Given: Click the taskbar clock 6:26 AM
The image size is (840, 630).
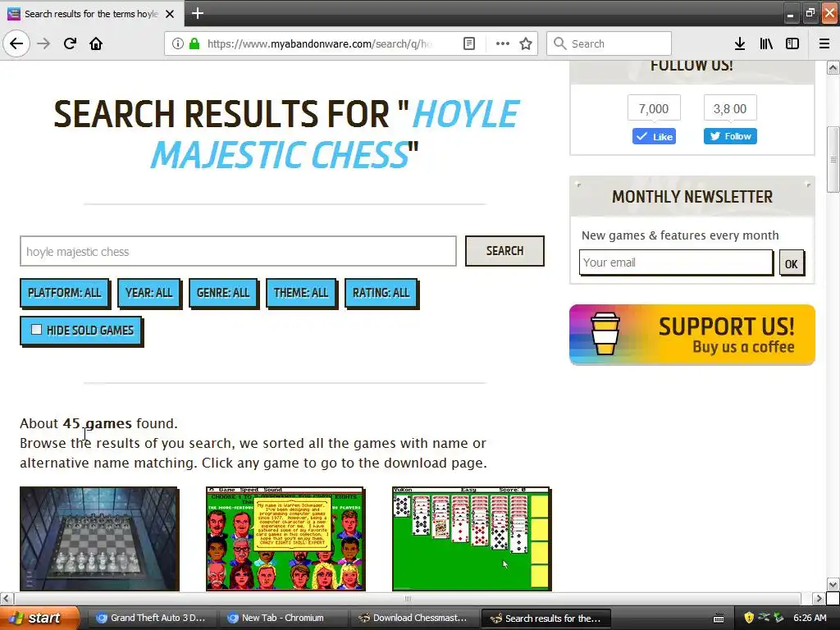Looking at the screenshot, I should point(810,618).
